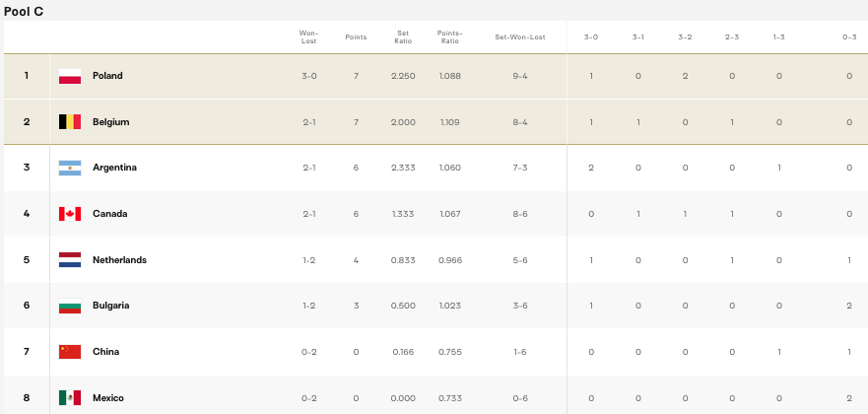Click the Argentina flag icon
The height and width of the screenshot is (414, 868).
tap(70, 168)
